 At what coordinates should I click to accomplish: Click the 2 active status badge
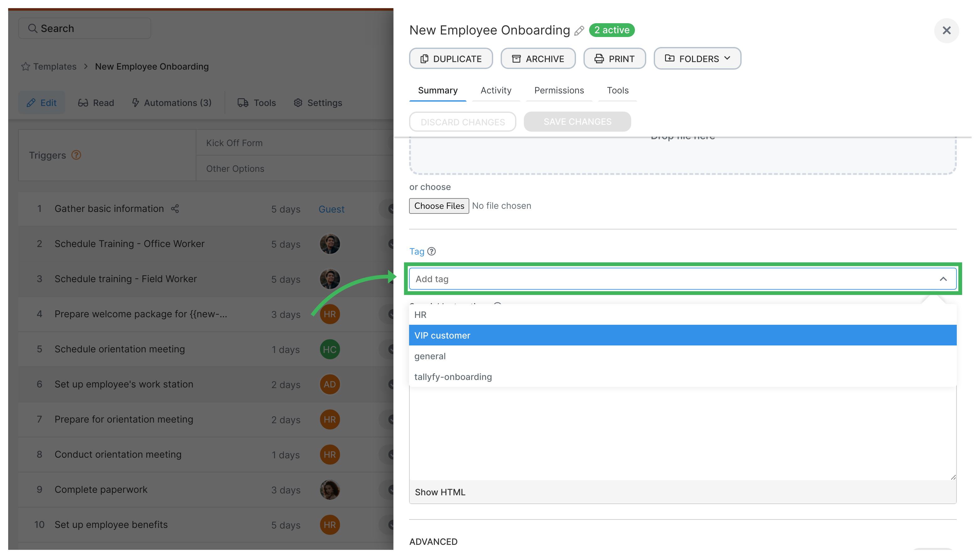pyautogui.click(x=611, y=30)
